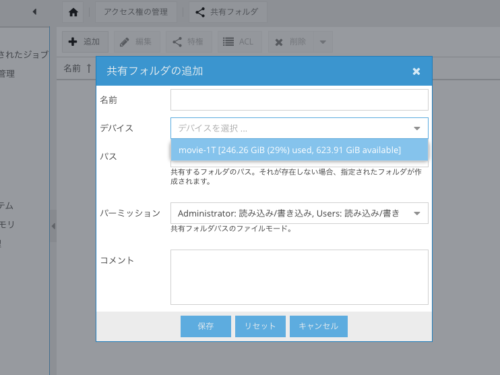Click the 保存 button

pyautogui.click(x=206, y=326)
